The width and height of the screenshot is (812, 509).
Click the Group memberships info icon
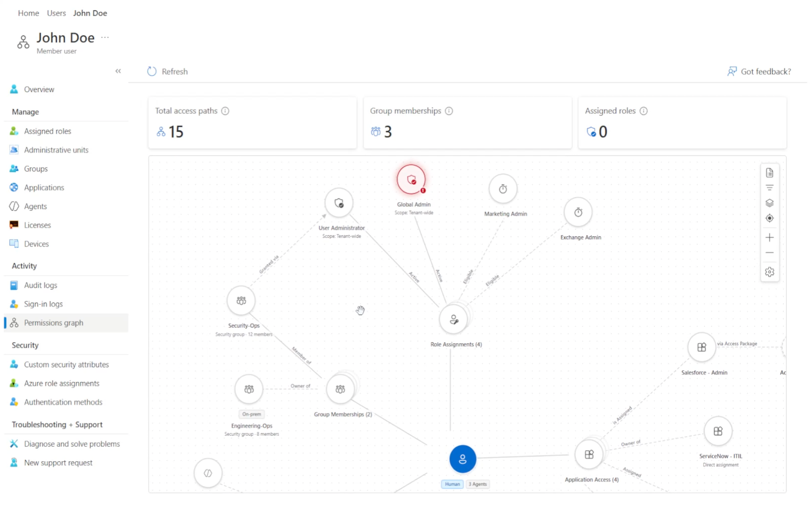coord(449,111)
